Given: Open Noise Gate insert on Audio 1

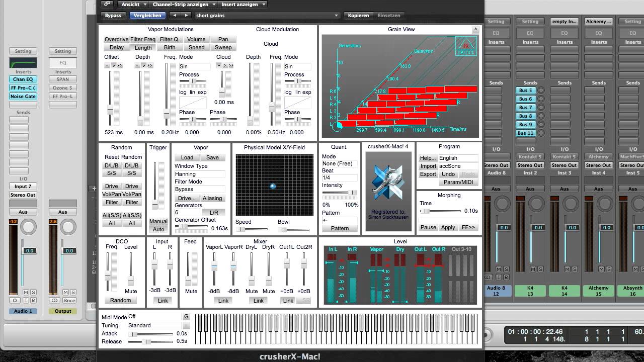Looking at the screenshot, I should pyautogui.click(x=23, y=97).
